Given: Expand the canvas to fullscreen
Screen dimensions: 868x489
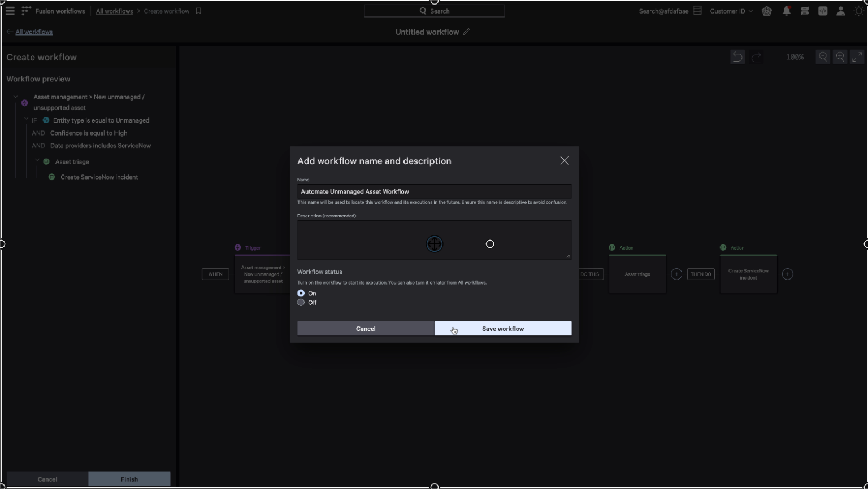Looking at the screenshot, I should 857,57.
